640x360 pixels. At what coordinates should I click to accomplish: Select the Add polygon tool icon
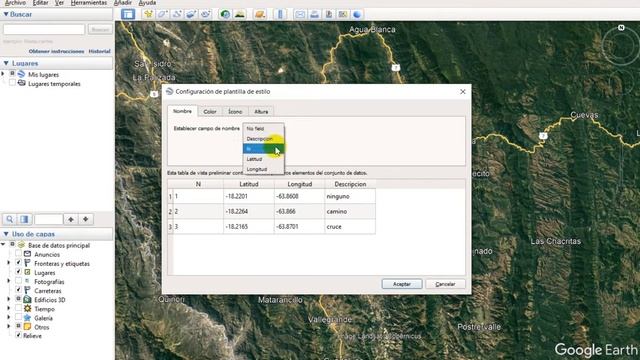tap(162, 14)
